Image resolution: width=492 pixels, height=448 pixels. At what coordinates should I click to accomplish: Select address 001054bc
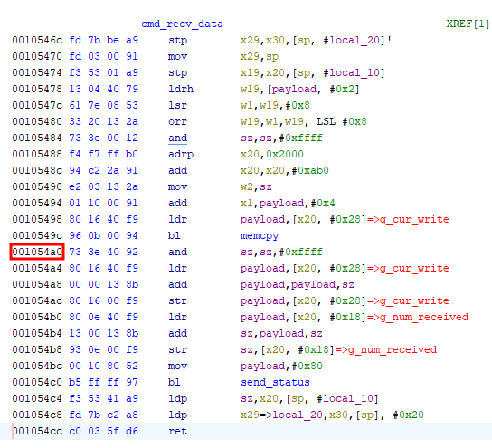pyautogui.click(x=37, y=366)
